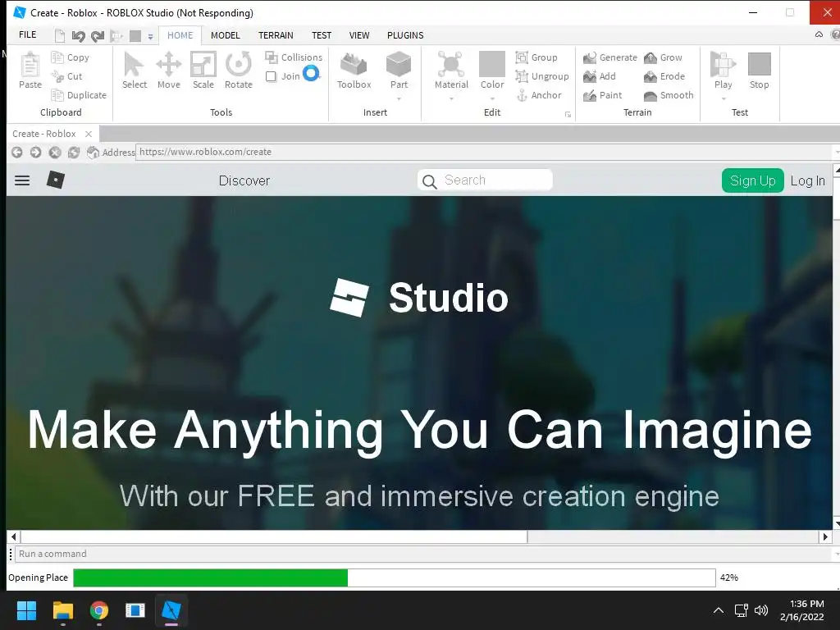Select the Erode terrain tool
This screenshot has width=840, height=630.
click(x=664, y=76)
